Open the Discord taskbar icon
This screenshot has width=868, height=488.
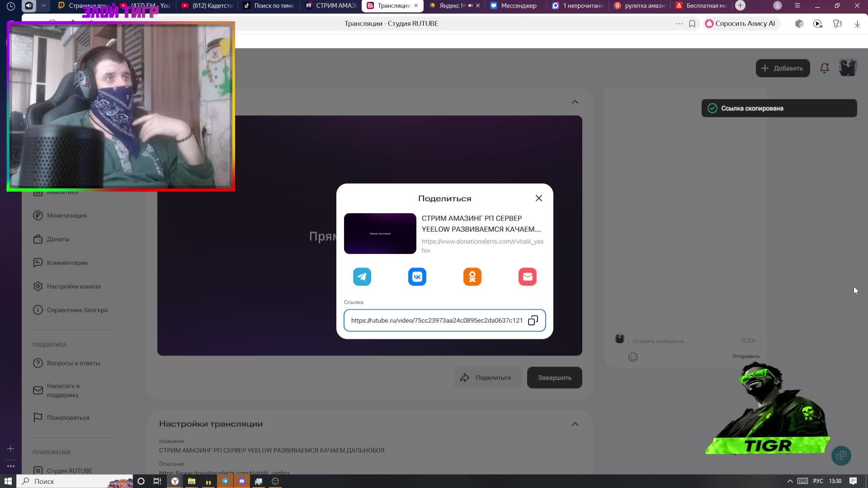(x=242, y=481)
